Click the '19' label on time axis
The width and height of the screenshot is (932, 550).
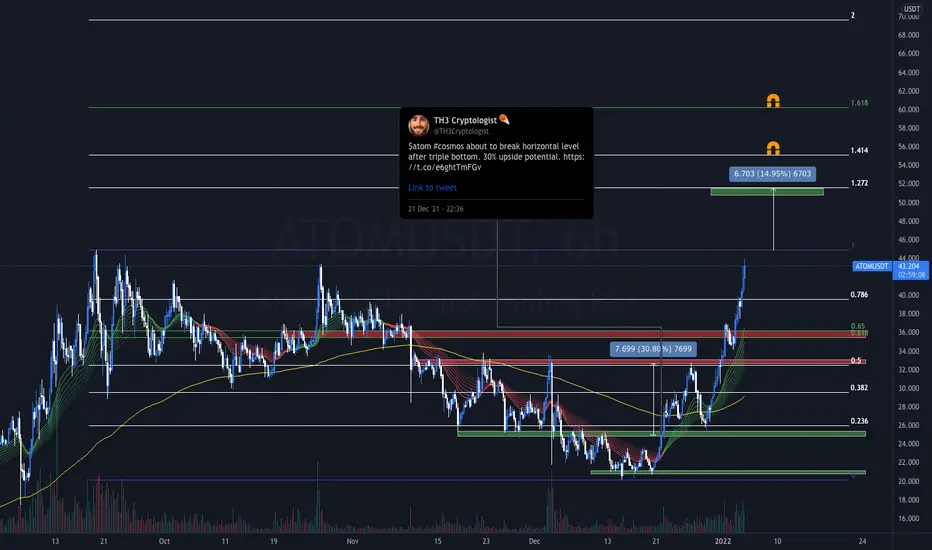[273, 541]
